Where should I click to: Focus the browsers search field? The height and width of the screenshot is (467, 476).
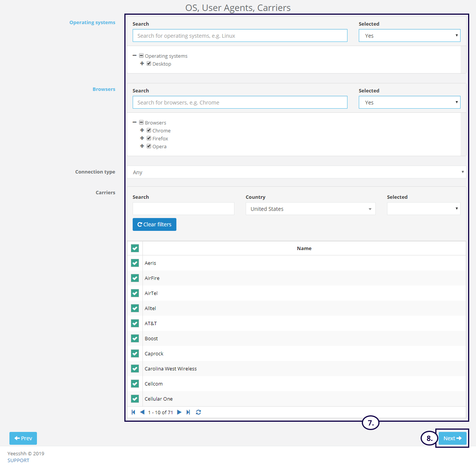240,103
